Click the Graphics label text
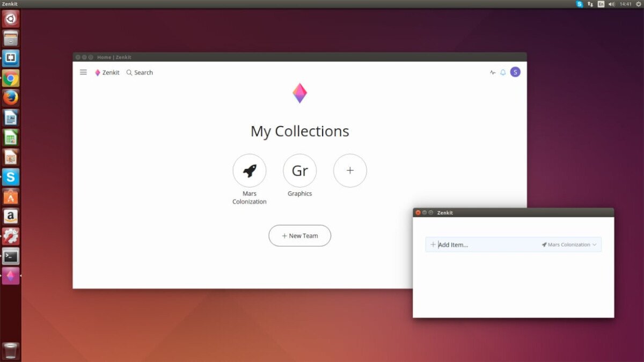This screenshot has width=644, height=362. [x=299, y=194]
